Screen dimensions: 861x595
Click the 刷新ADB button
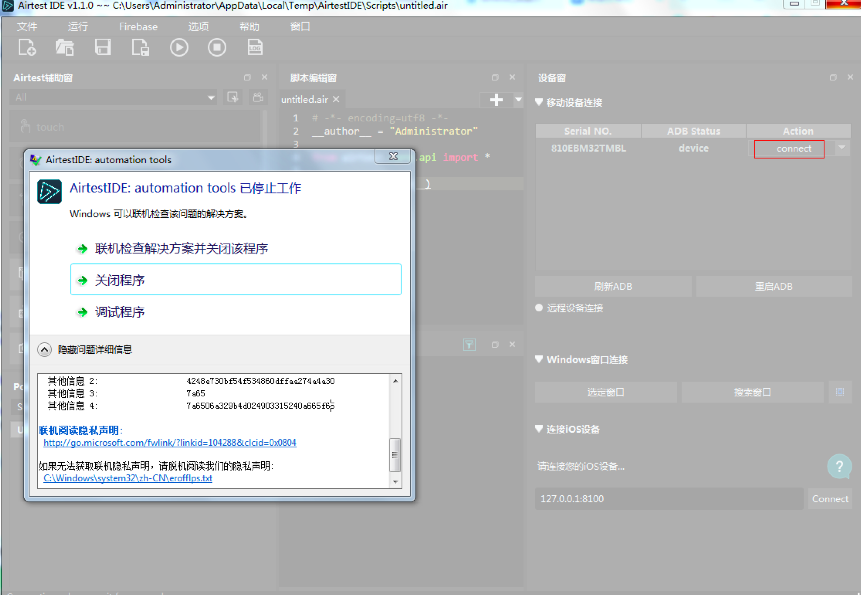(613, 287)
